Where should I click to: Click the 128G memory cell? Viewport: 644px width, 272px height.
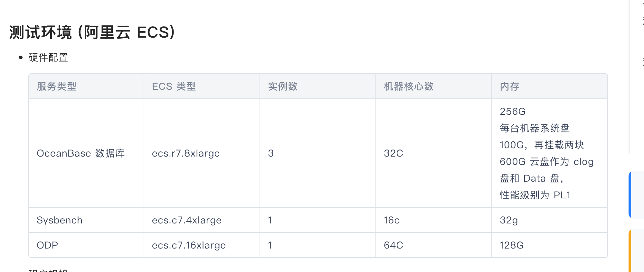(512, 245)
